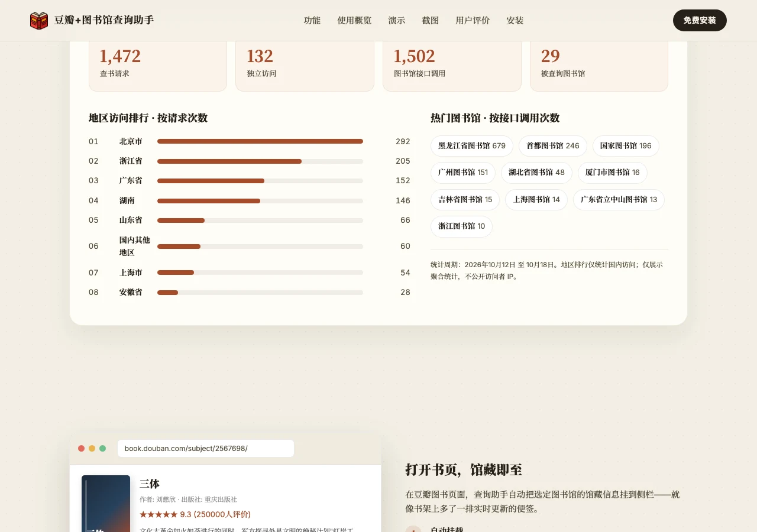
Task: Click the 安装 nav link
Action: coord(515,21)
